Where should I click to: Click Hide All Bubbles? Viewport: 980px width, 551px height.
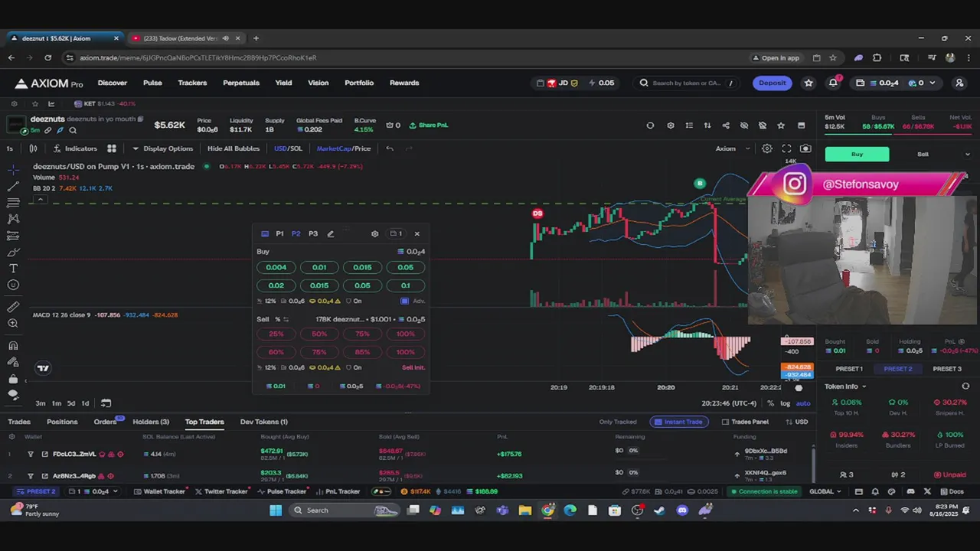[234, 148]
